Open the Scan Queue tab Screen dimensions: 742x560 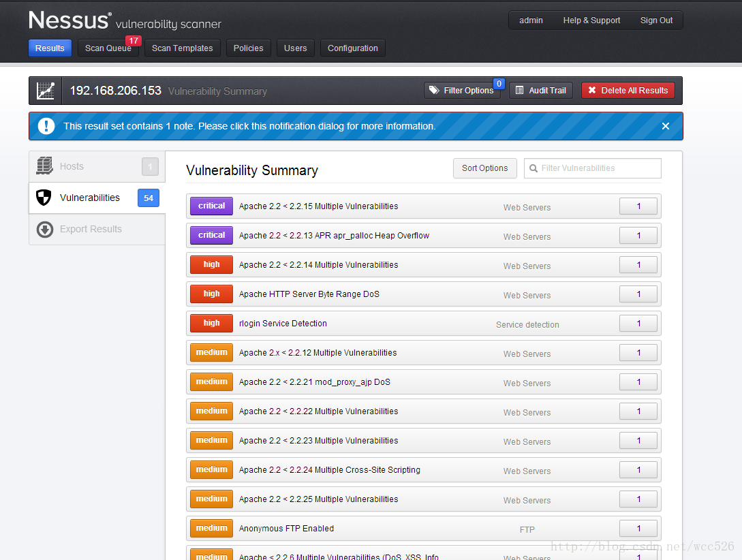pyautogui.click(x=108, y=48)
